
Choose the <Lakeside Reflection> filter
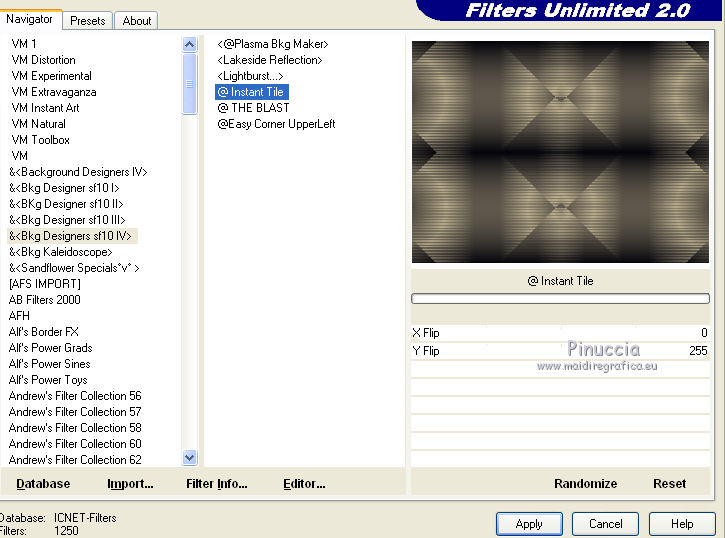(270, 60)
